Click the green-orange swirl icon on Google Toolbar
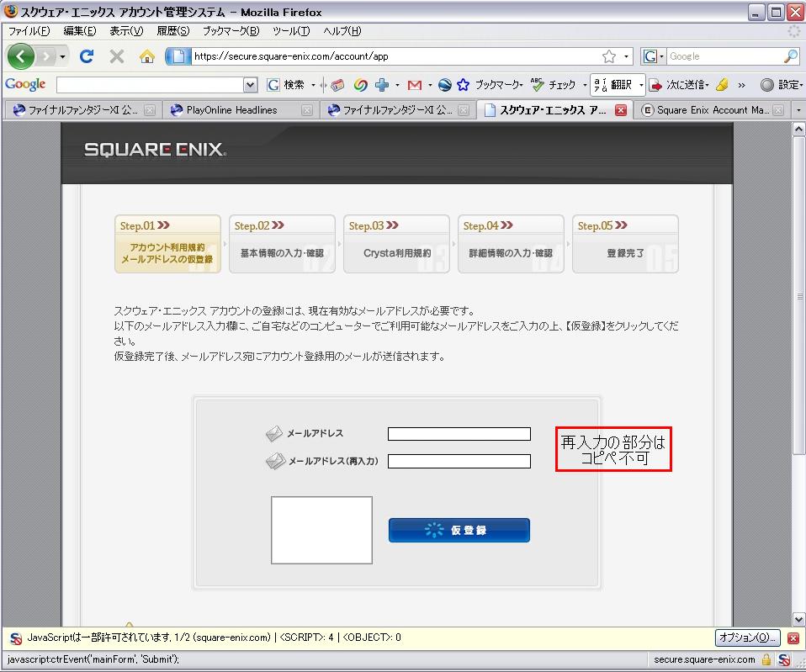Screen dimensions: 806x672 point(360,85)
